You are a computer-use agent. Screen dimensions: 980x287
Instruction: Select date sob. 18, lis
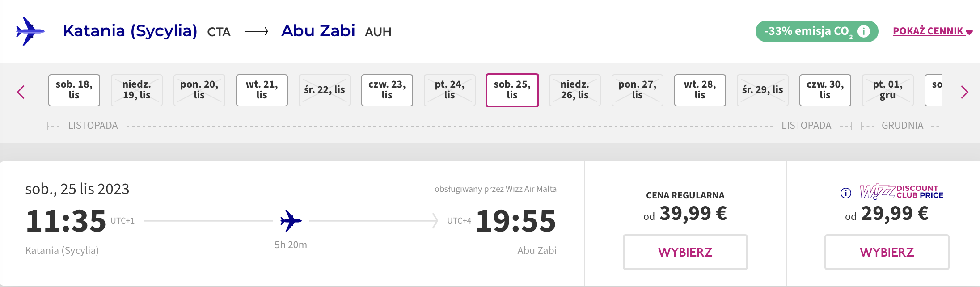click(74, 90)
